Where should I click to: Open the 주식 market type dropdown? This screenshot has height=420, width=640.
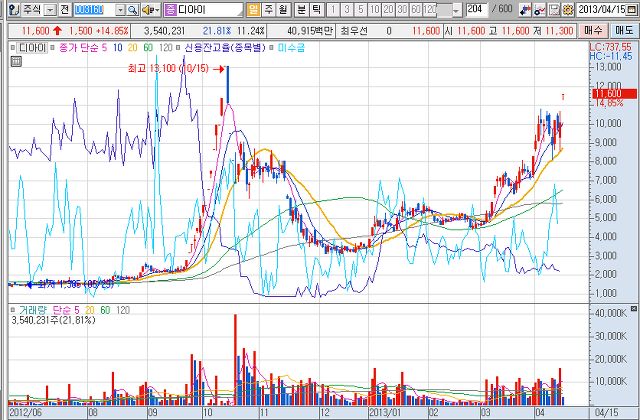coord(50,10)
